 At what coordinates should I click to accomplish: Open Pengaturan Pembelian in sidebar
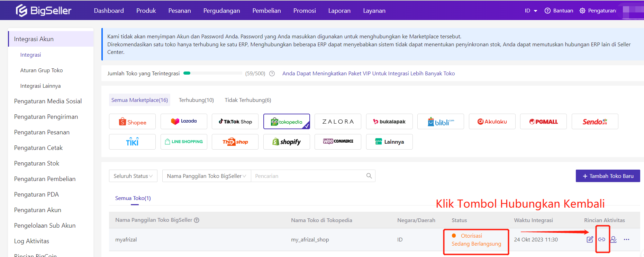pyautogui.click(x=45, y=179)
